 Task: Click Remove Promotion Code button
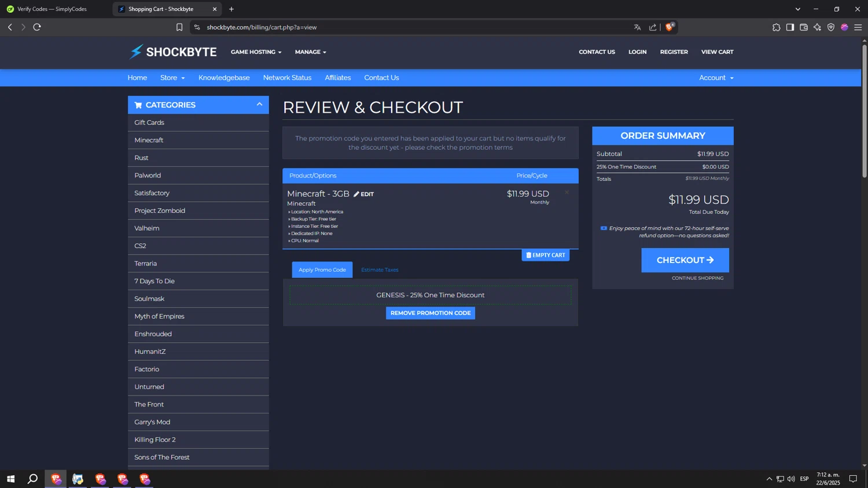[431, 313]
